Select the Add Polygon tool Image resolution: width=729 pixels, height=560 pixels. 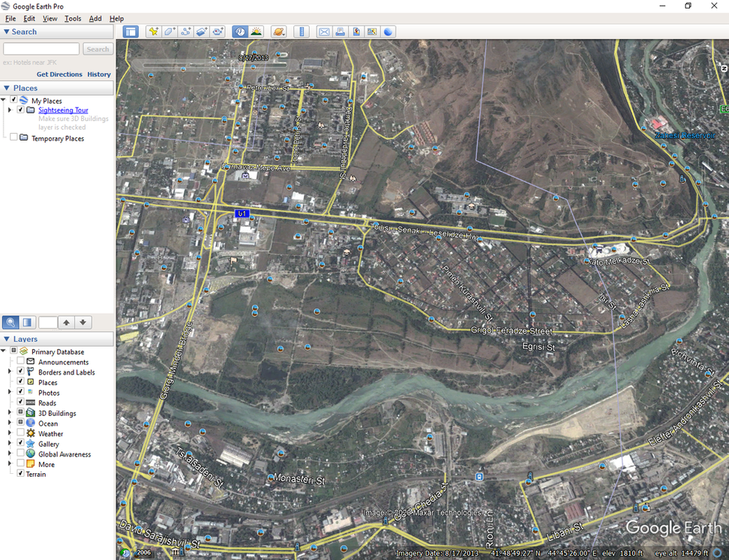169,31
